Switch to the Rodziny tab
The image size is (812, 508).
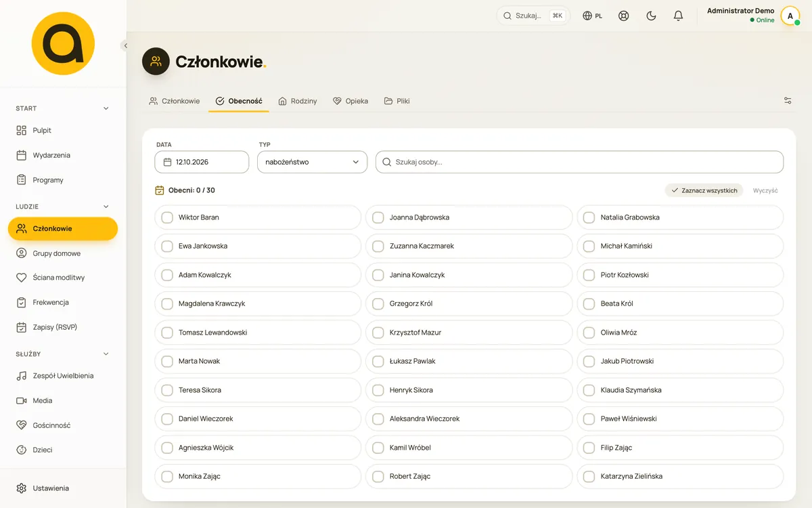pyautogui.click(x=298, y=101)
